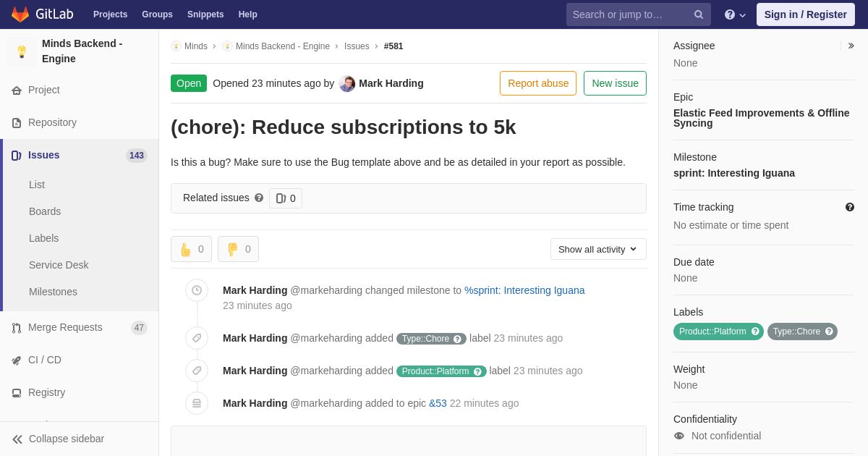Open the epic &53 link
The height and width of the screenshot is (456, 868).
(438, 403)
